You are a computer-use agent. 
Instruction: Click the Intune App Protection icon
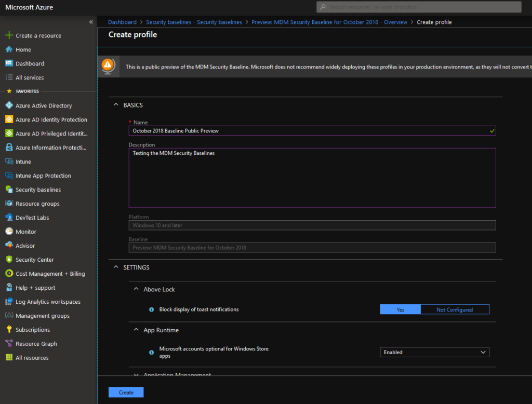9,176
